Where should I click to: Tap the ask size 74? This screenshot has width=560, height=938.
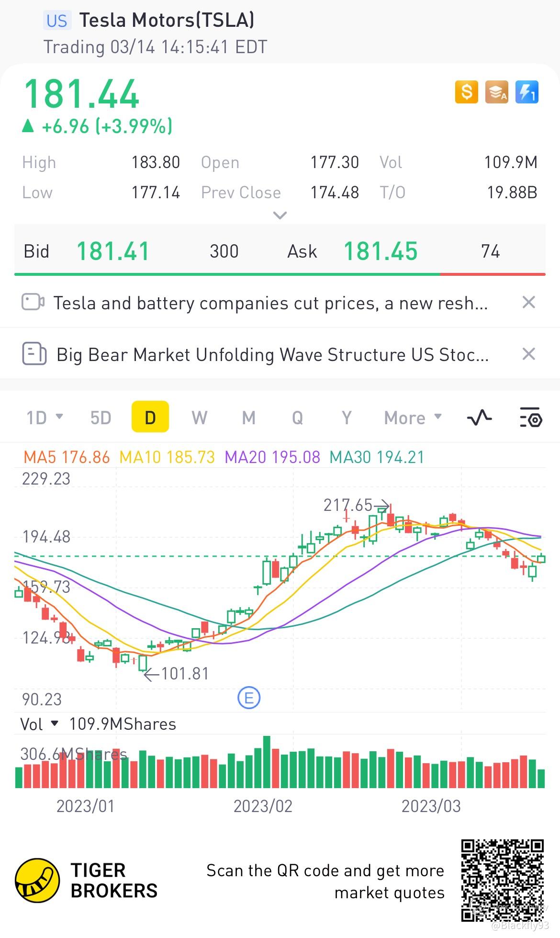(490, 251)
